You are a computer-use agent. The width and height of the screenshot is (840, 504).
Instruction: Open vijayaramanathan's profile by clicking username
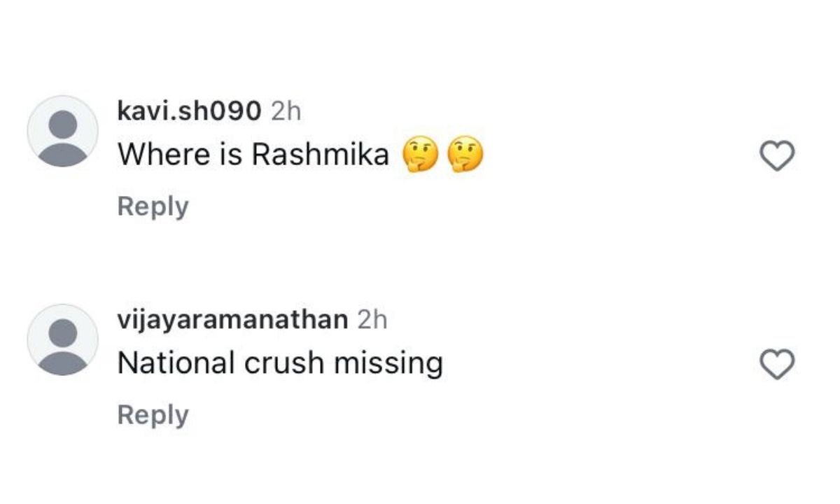(233, 320)
